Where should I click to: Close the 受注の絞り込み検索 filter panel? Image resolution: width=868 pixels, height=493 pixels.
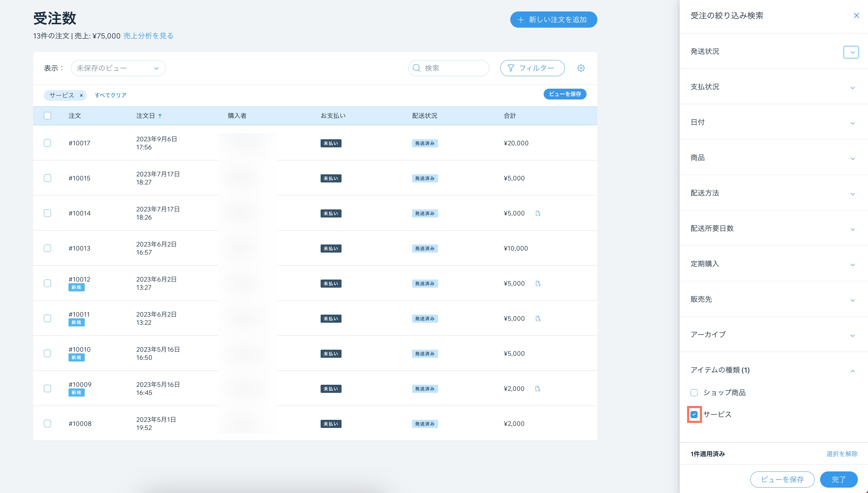tap(856, 16)
